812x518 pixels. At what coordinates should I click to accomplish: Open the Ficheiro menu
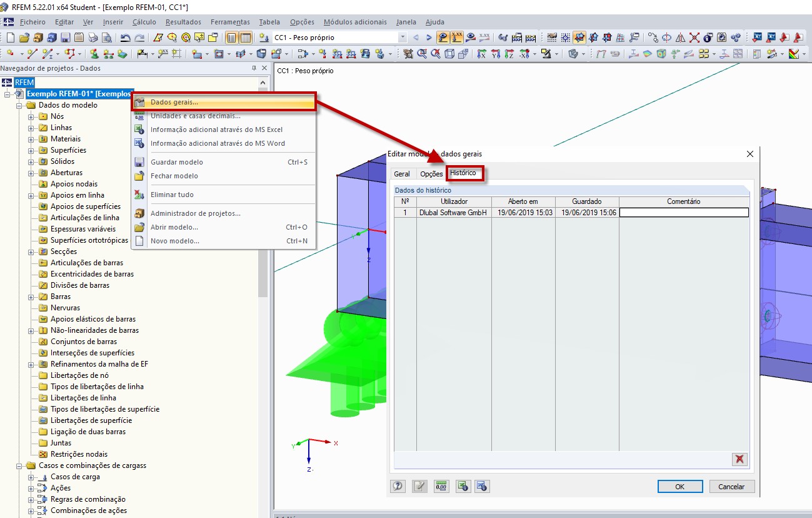[x=33, y=22]
